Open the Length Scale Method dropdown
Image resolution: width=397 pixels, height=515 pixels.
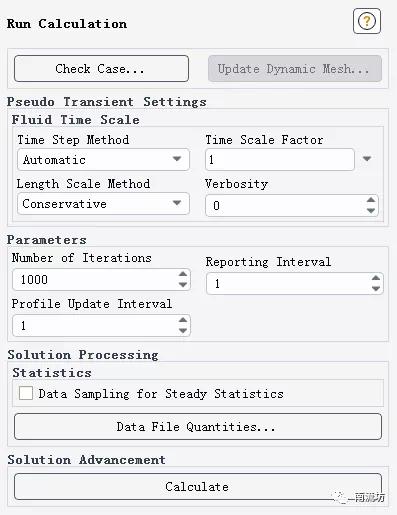[x=103, y=203]
